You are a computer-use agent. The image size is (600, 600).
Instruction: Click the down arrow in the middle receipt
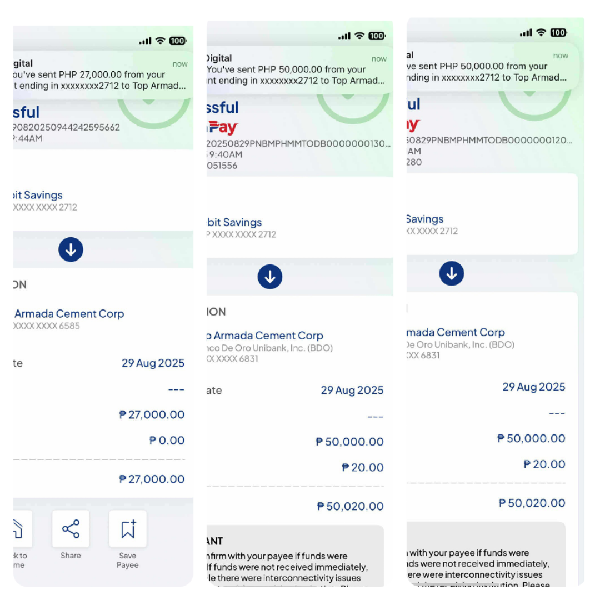(x=270, y=276)
